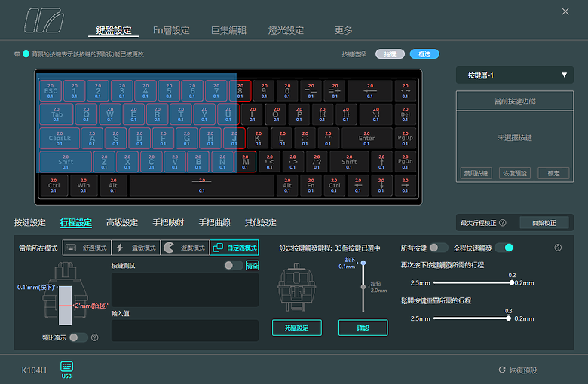Open the Fn layer settings tab
This screenshot has width=588, height=384.
(x=171, y=30)
